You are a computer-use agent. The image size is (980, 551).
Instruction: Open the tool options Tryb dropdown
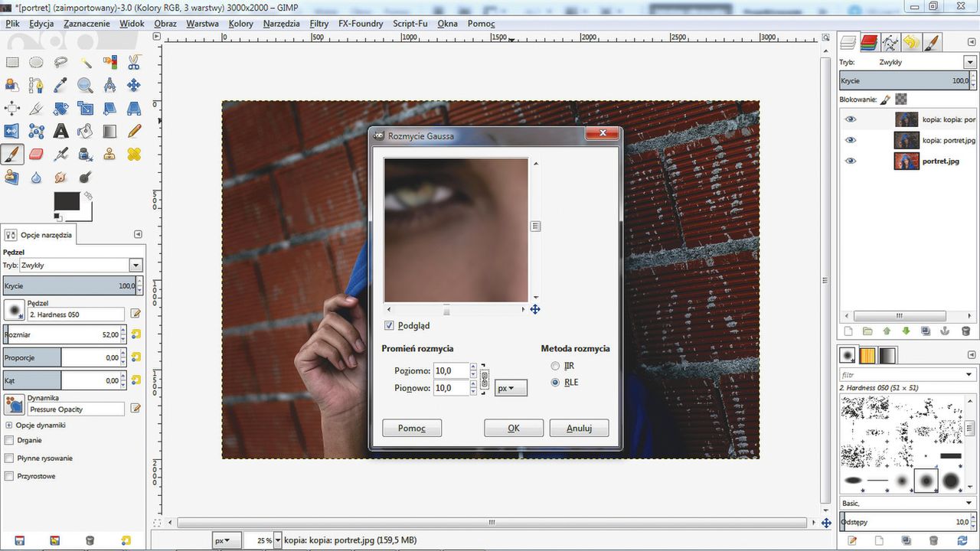click(x=136, y=265)
